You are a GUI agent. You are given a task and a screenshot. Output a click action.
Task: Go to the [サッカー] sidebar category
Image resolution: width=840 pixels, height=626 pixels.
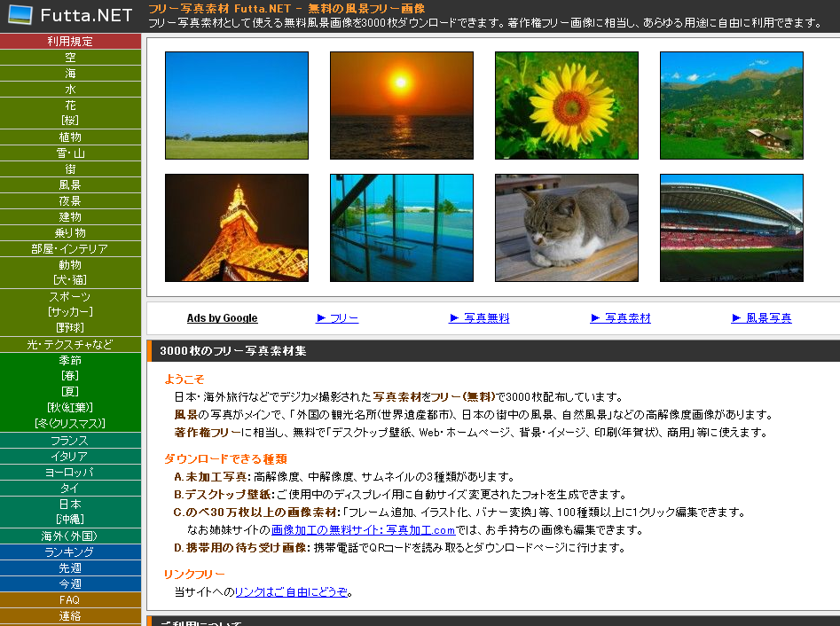(x=70, y=312)
